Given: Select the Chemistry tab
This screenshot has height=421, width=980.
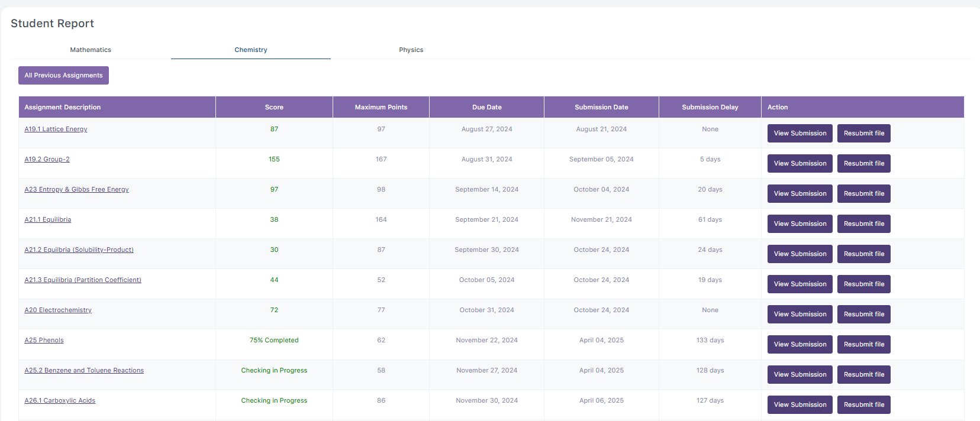Looking at the screenshot, I should [251, 50].
